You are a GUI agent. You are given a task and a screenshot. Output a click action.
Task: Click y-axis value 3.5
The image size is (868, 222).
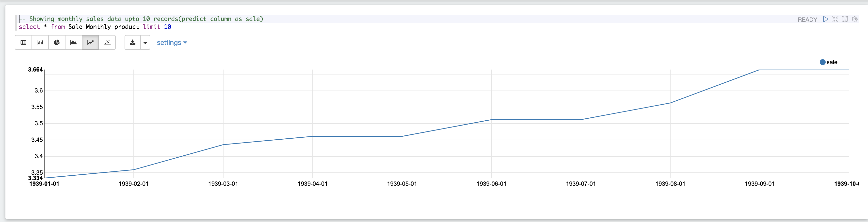coord(39,123)
